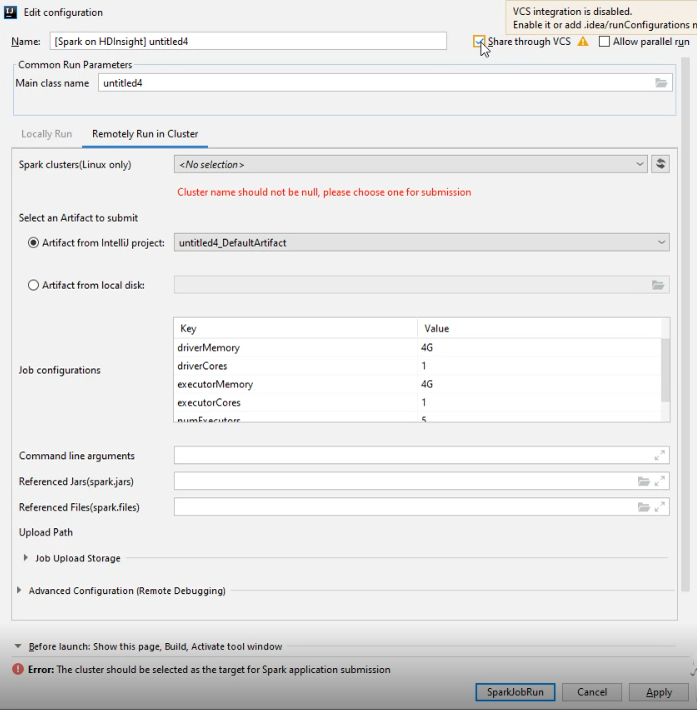Image resolution: width=697 pixels, height=710 pixels.
Task: Enable Allow parallel run checkbox
Action: click(x=604, y=42)
